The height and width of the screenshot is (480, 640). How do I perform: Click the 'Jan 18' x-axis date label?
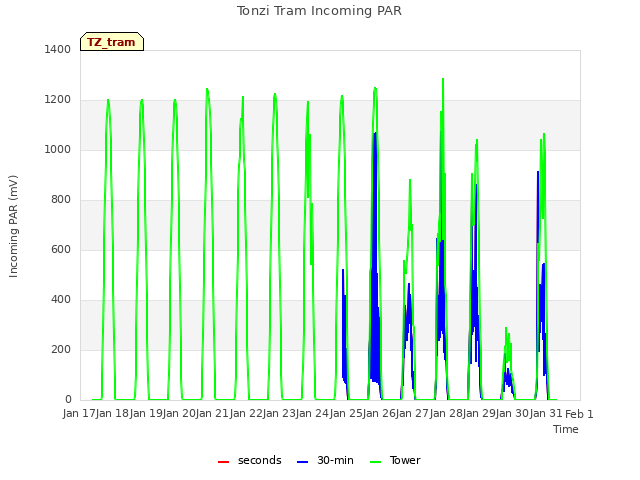pos(113,414)
